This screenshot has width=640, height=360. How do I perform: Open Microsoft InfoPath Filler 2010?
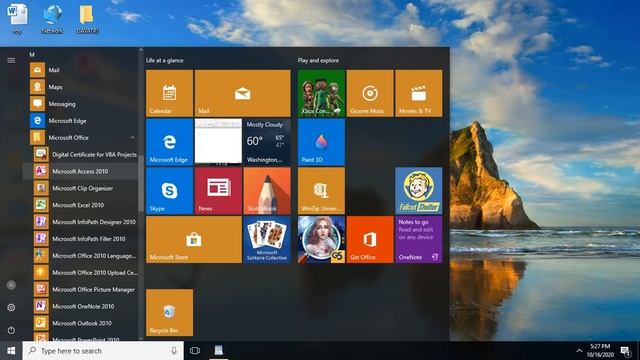81,239
